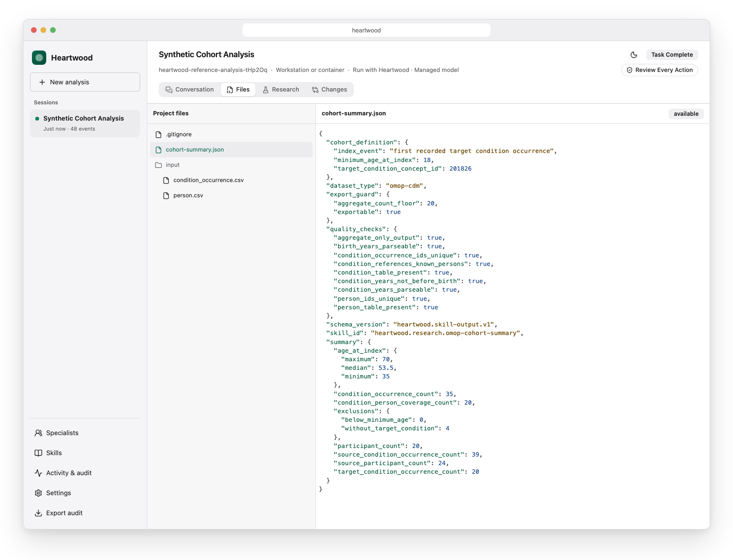Click the shield icon in Review Every Action
This screenshot has height=560, width=733.
[630, 70]
